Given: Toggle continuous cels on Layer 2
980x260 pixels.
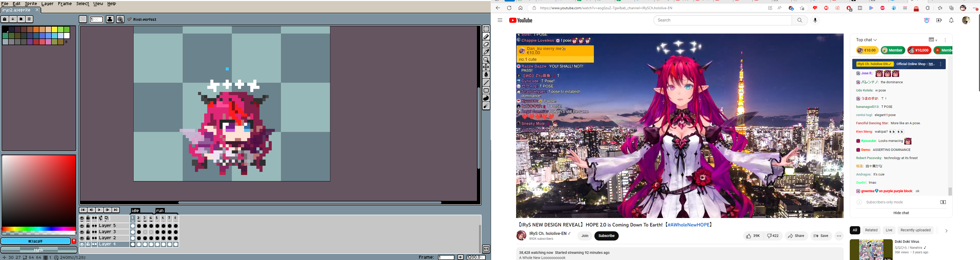Looking at the screenshot, I should tap(94, 238).
